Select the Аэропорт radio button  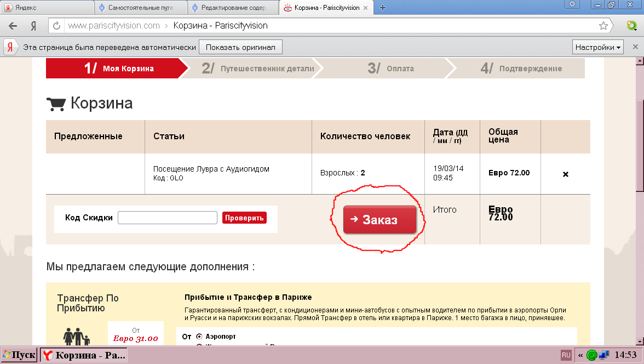pyautogui.click(x=199, y=337)
